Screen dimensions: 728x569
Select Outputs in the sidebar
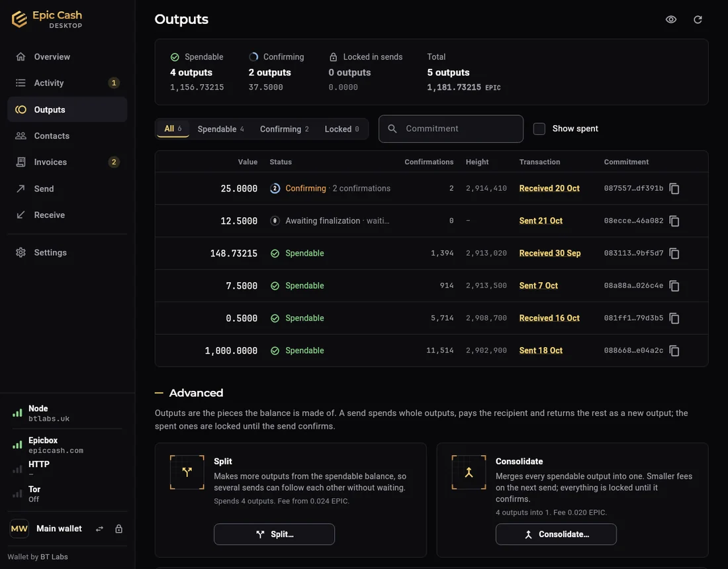click(68, 110)
